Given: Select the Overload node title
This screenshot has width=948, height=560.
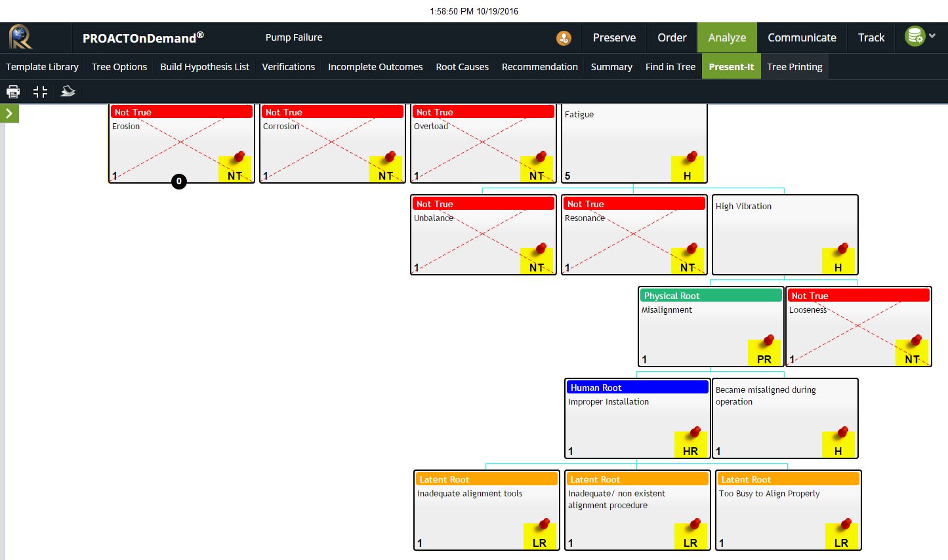Looking at the screenshot, I should click(x=431, y=127).
